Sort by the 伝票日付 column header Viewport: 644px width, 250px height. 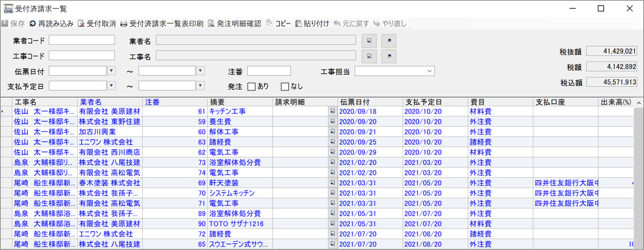click(370, 102)
